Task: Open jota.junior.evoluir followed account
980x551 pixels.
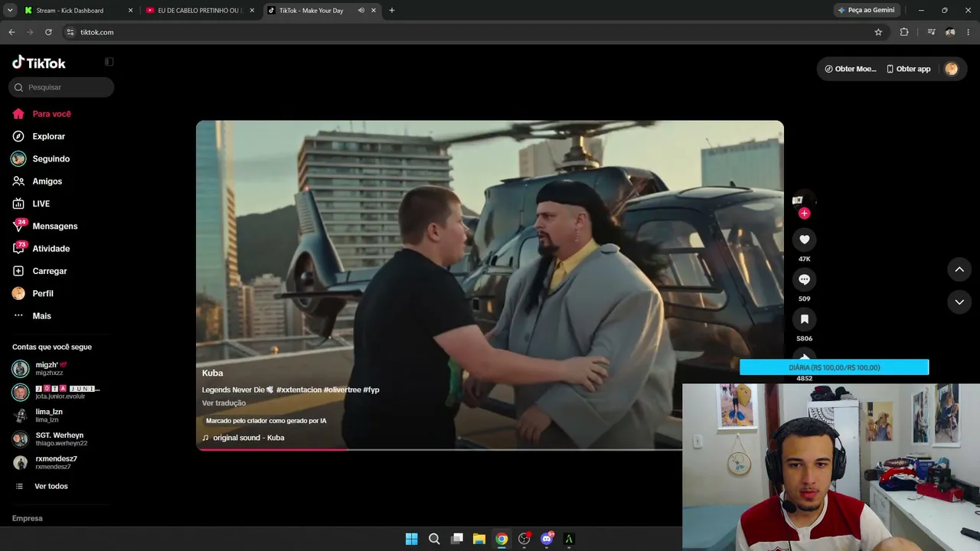Action: [x=60, y=393]
